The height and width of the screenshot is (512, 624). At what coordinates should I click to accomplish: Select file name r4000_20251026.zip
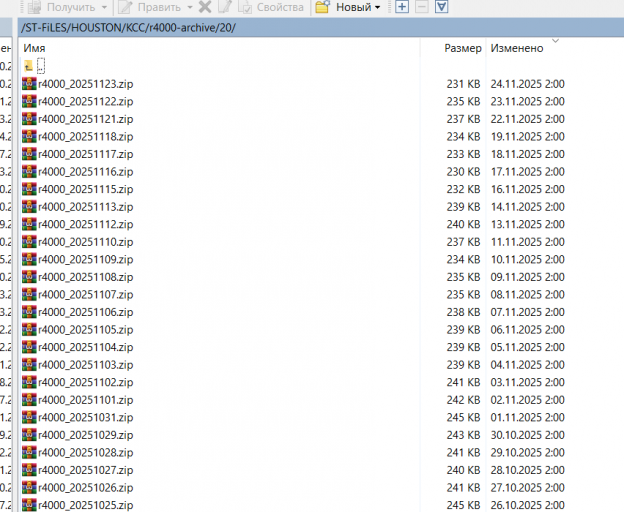click(x=86, y=487)
